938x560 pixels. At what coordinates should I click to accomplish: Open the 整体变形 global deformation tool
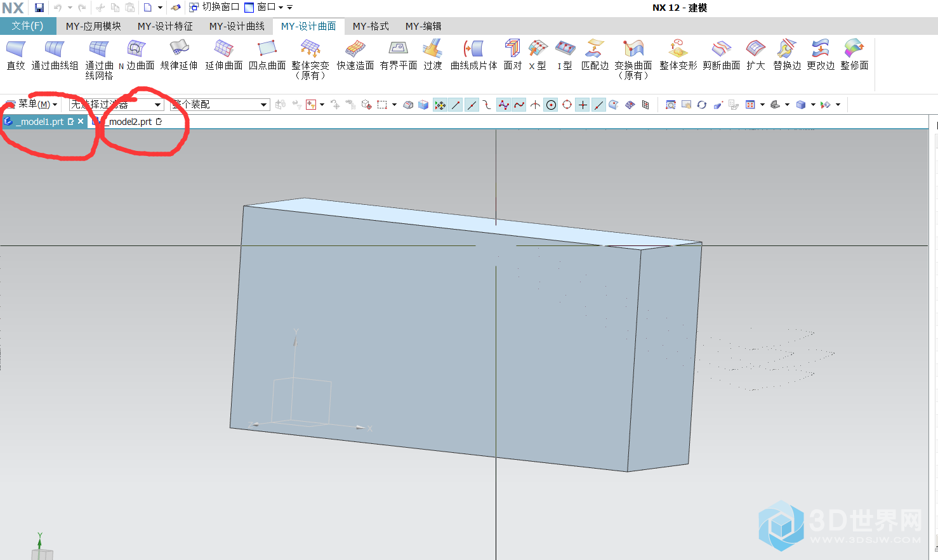click(x=678, y=55)
